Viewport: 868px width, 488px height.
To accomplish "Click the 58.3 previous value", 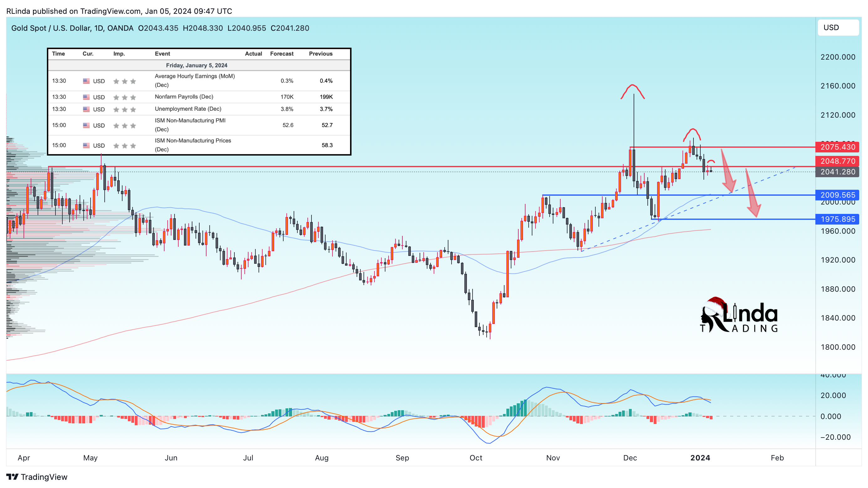I will [327, 145].
